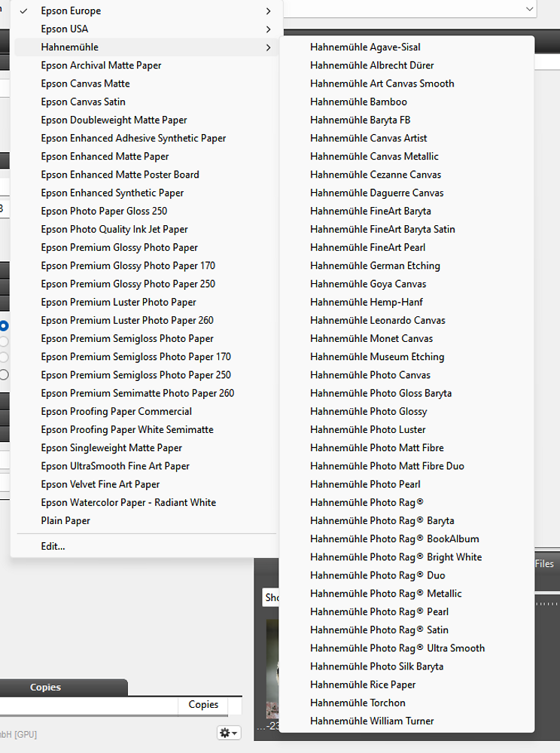The height and width of the screenshot is (753, 560).
Task: Open the gear settings dropdown icon
Action: [x=228, y=733]
